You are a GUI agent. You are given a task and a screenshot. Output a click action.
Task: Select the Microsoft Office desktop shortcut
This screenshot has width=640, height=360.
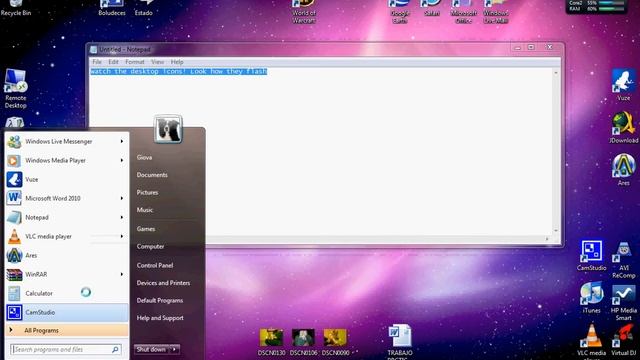463,11
